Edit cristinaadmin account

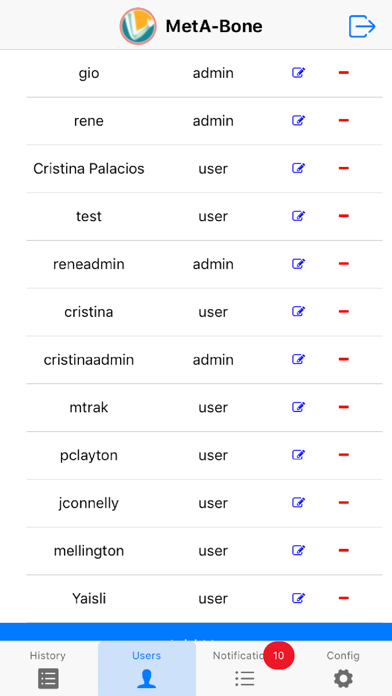298,359
